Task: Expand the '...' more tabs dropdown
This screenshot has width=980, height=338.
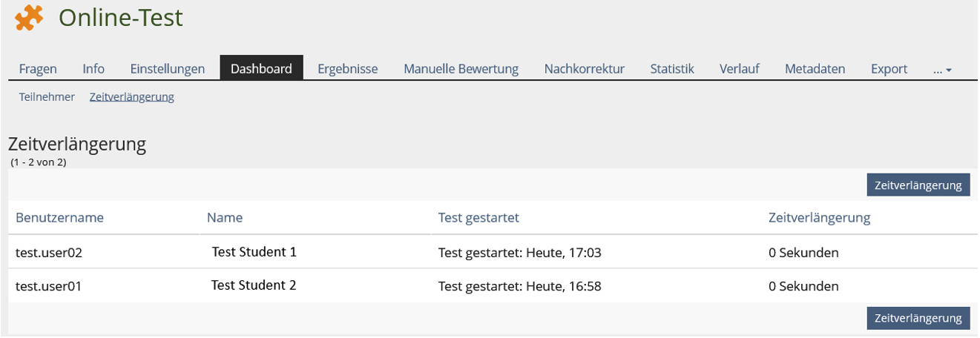Action: click(942, 69)
